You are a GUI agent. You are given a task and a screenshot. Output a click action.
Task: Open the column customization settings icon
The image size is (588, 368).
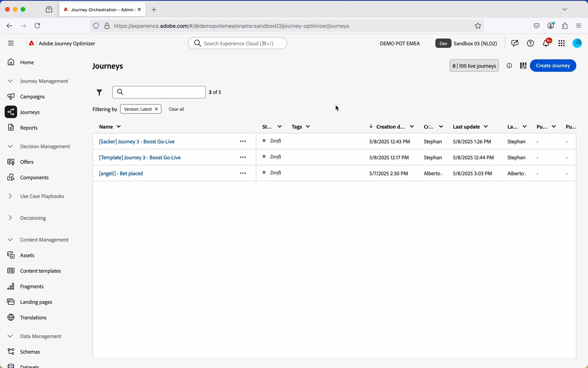(524, 66)
